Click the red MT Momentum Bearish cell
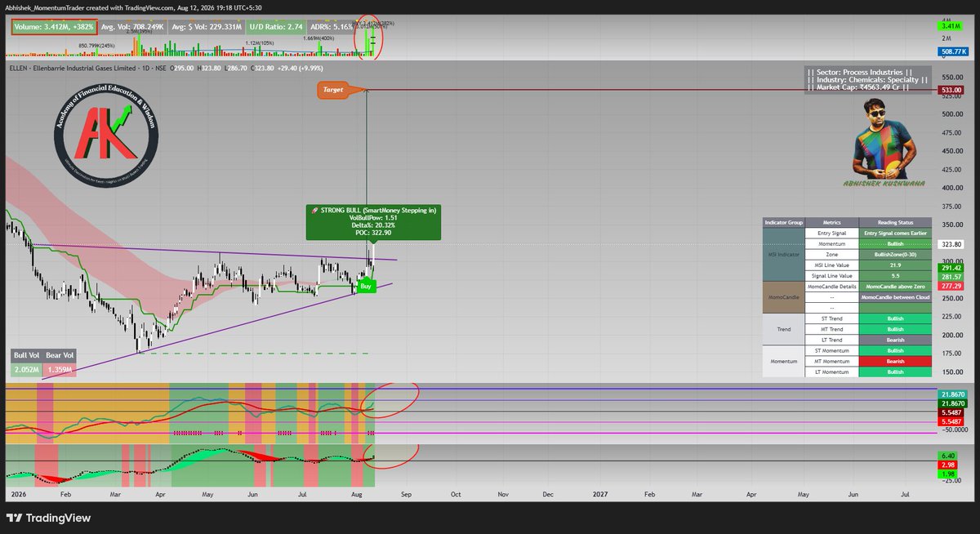Image resolution: width=980 pixels, height=534 pixels. pyautogui.click(x=897, y=361)
